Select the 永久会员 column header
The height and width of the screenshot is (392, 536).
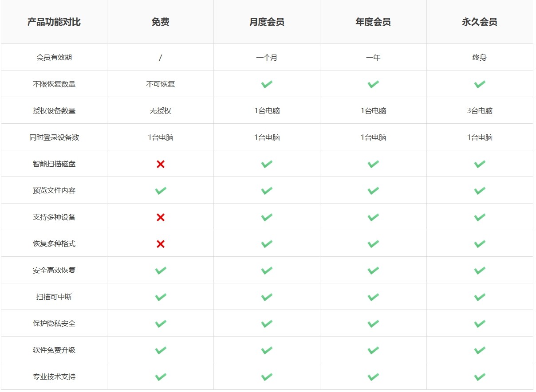click(x=480, y=22)
